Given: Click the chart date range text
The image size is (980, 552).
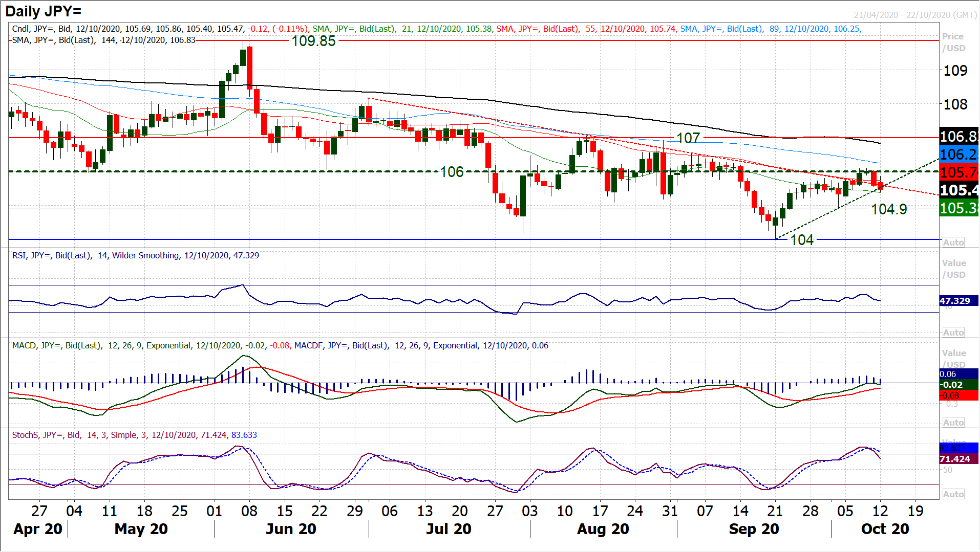Looking at the screenshot, I should point(915,15).
